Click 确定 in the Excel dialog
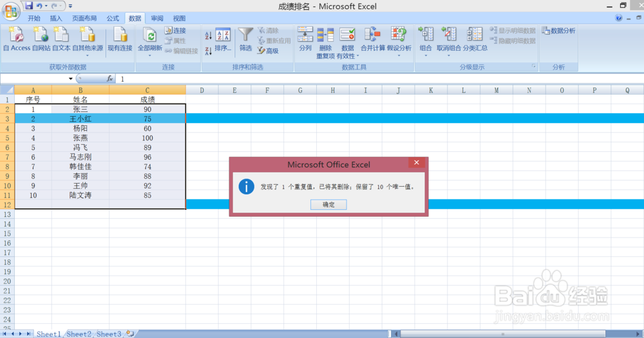The width and height of the screenshot is (644, 338). 328,205
